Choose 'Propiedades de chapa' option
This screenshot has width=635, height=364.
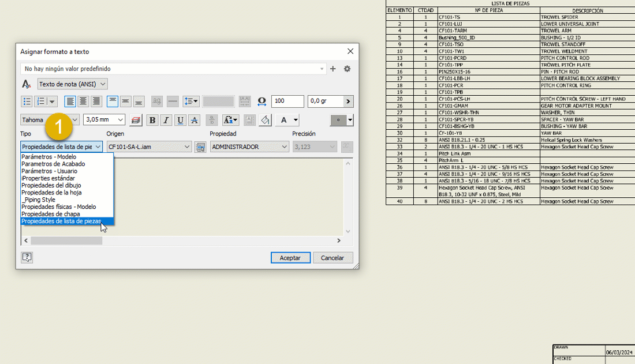click(x=67, y=214)
